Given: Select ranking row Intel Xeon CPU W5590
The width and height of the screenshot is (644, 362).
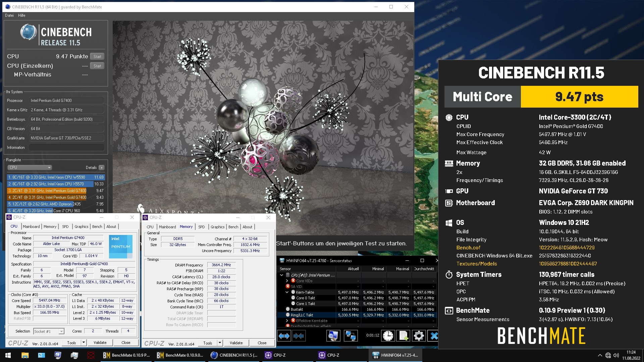Looking at the screenshot, I should point(56,177).
